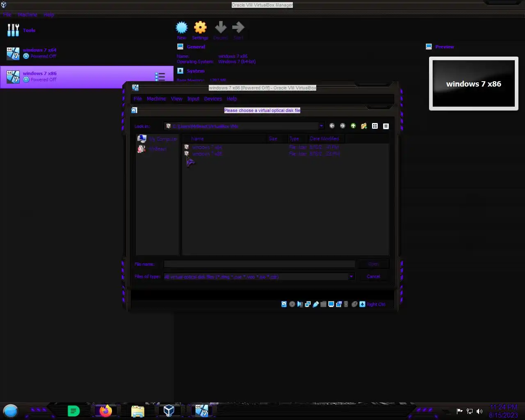Select My Computer in the dialog sidebar

[x=157, y=139]
